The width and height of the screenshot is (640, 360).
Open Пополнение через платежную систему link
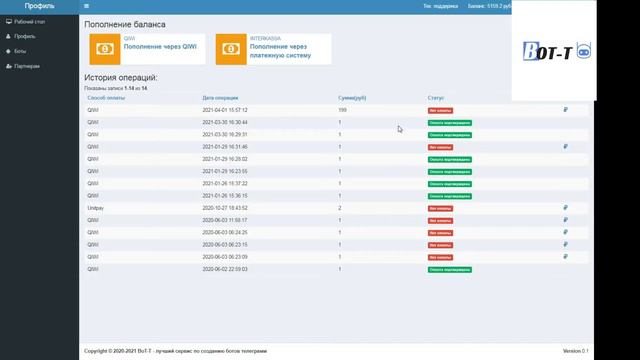280,51
